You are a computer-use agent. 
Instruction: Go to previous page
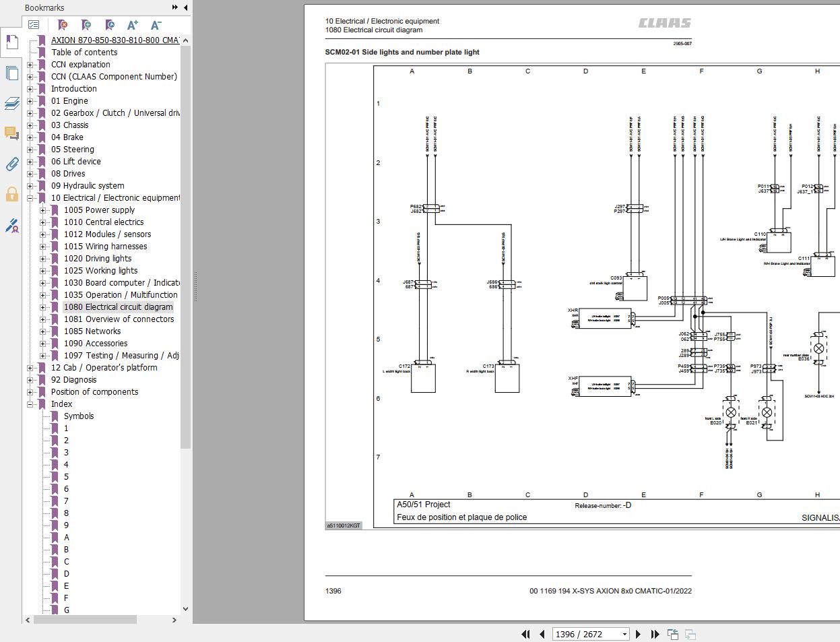point(542,634)
